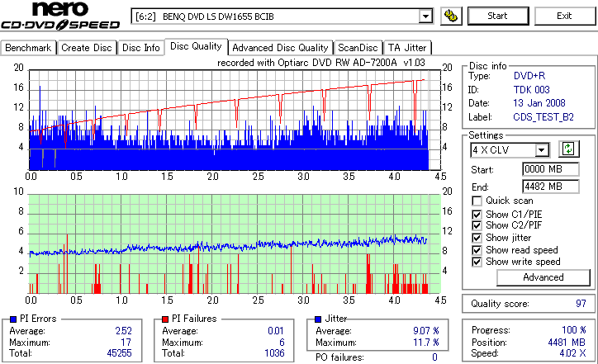Click the Nero CD-DVD Speed logo

pos(60,16)
